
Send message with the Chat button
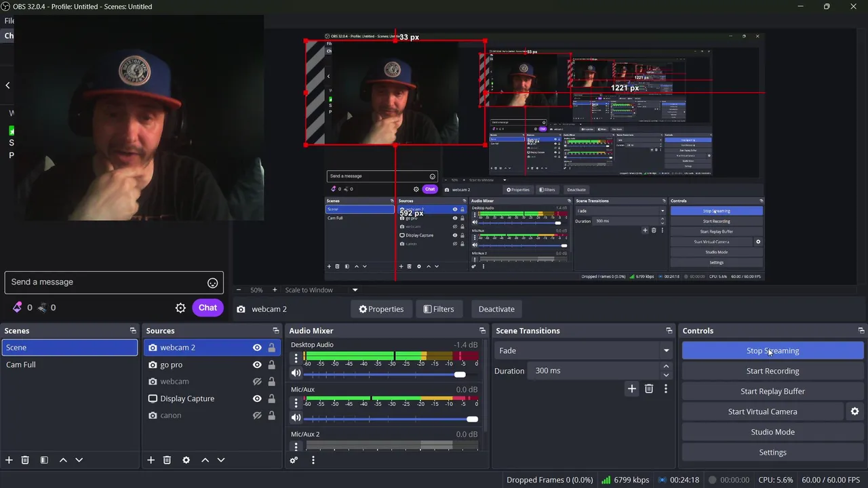coord(208,308)
